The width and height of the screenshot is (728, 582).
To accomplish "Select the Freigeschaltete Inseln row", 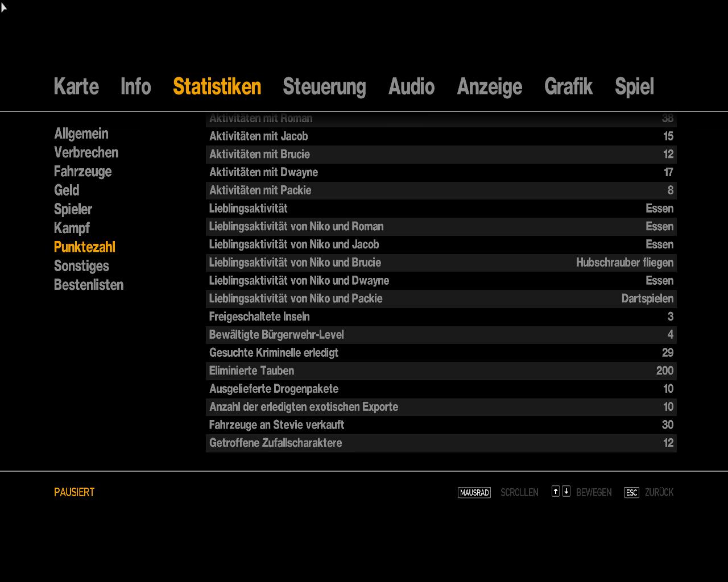I will tap(441, 317).
